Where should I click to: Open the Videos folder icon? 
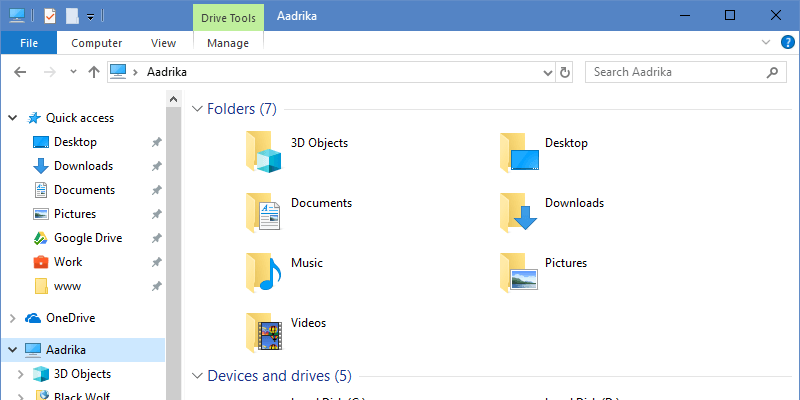264,331
